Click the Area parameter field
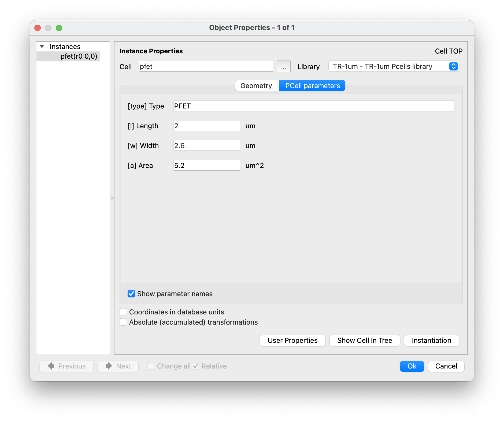Screen dimensions: 504x421 click(206, 166)
